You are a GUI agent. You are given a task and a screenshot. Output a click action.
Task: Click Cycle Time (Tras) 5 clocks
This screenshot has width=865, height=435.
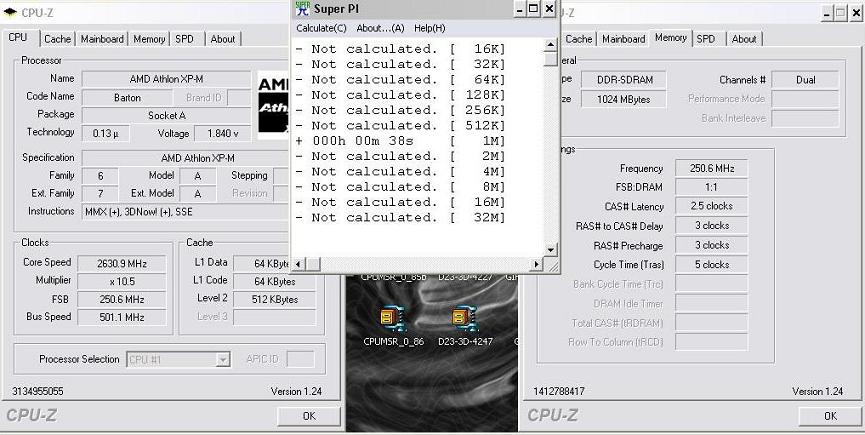coord(712,265)
